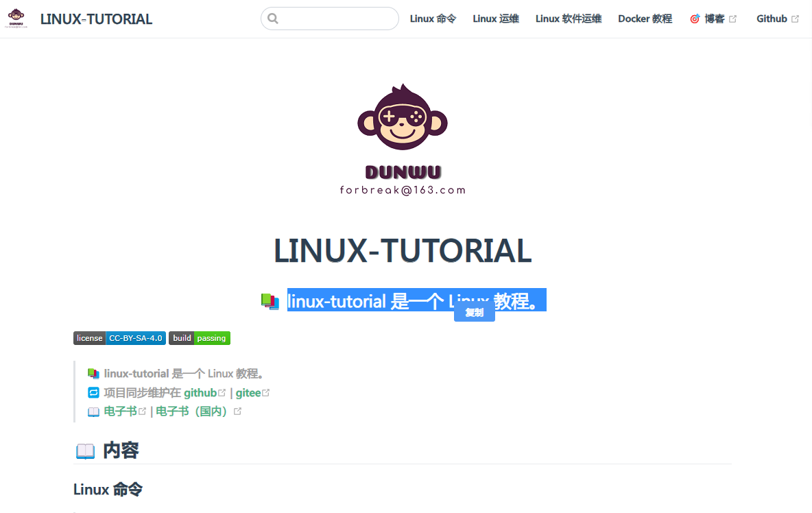Screen dimensions: 812x513
Task: Click the books emoji in the quote block
Action: (93, 373)
